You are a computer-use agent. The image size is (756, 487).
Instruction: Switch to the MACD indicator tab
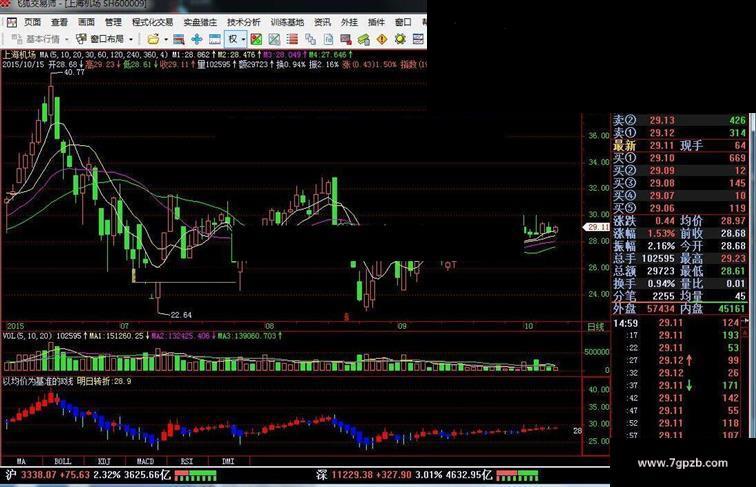click(x=145, y=461)
